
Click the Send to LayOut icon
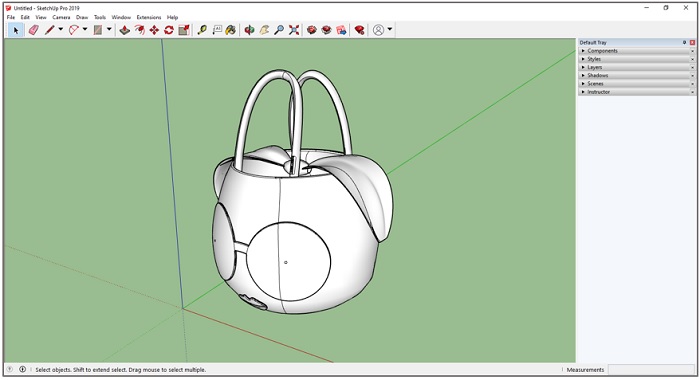tap(341, 30)
